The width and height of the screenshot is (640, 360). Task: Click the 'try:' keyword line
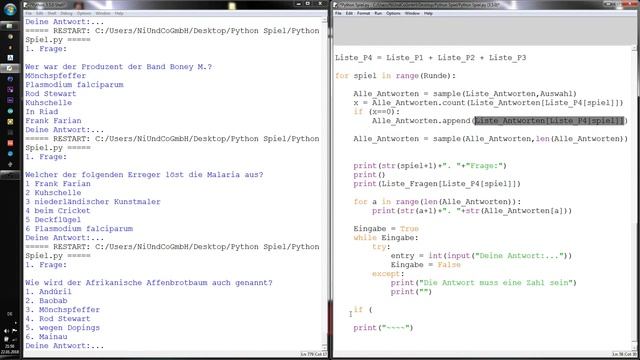pyautogui.click(x=381, y=247)
